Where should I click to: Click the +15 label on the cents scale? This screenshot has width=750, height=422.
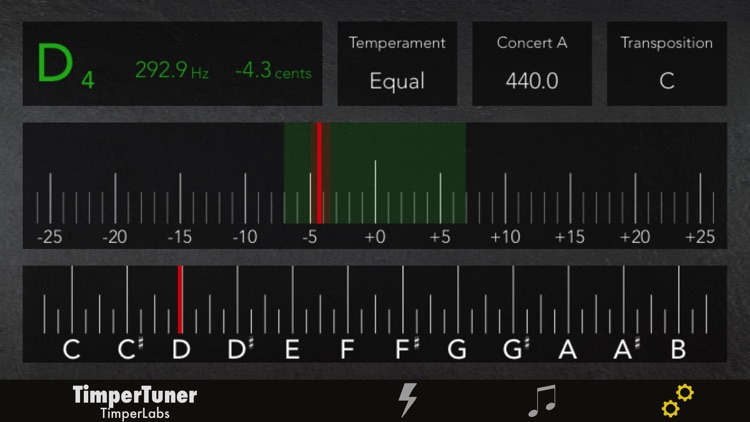click(x=570, y=237)
